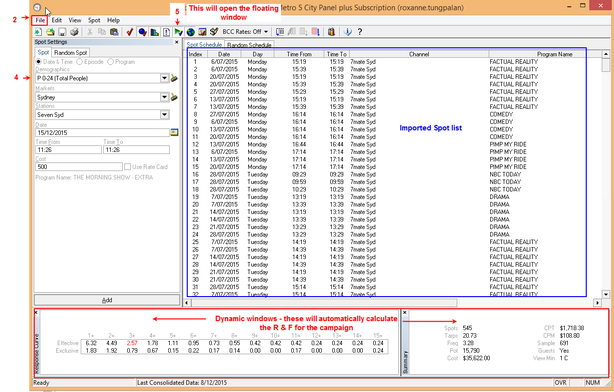
Task: Click the vertical scrollbar down arrow
Action: point(606,294)
